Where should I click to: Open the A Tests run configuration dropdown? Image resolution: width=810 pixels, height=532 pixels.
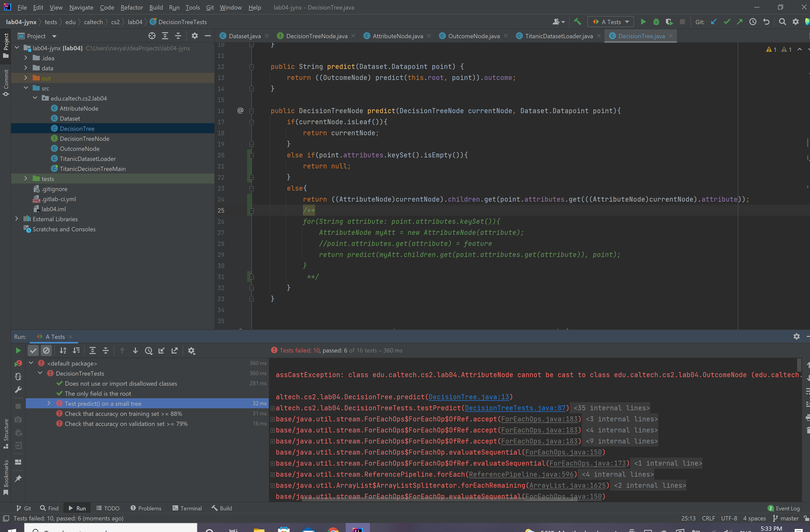610,22
